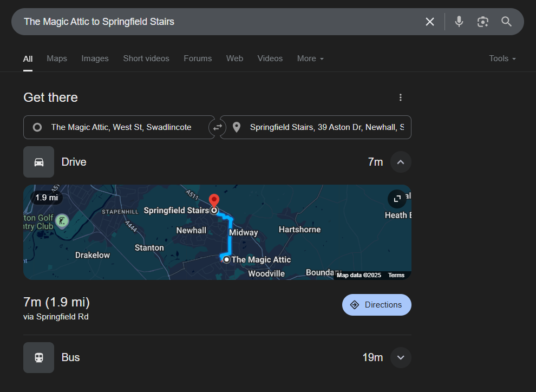Click the 7m (1.9 mi) route summary
This screenshot has width=536, height=392.
pyautogui.click(x=56, y=302)
